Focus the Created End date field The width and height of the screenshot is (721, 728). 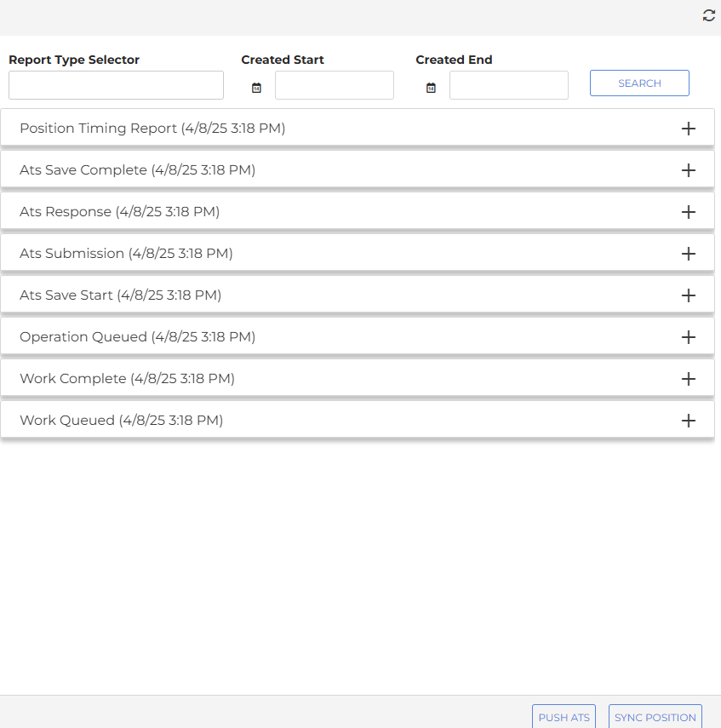click(509, 85)
